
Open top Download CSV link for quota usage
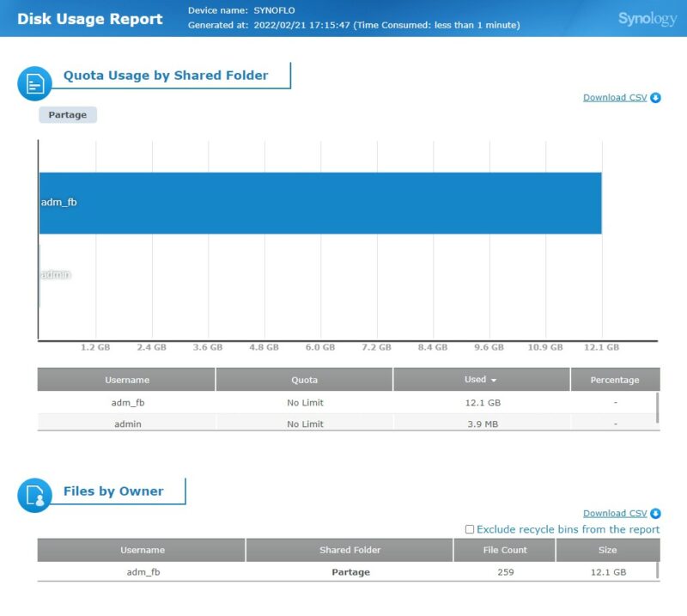[615, 98]
